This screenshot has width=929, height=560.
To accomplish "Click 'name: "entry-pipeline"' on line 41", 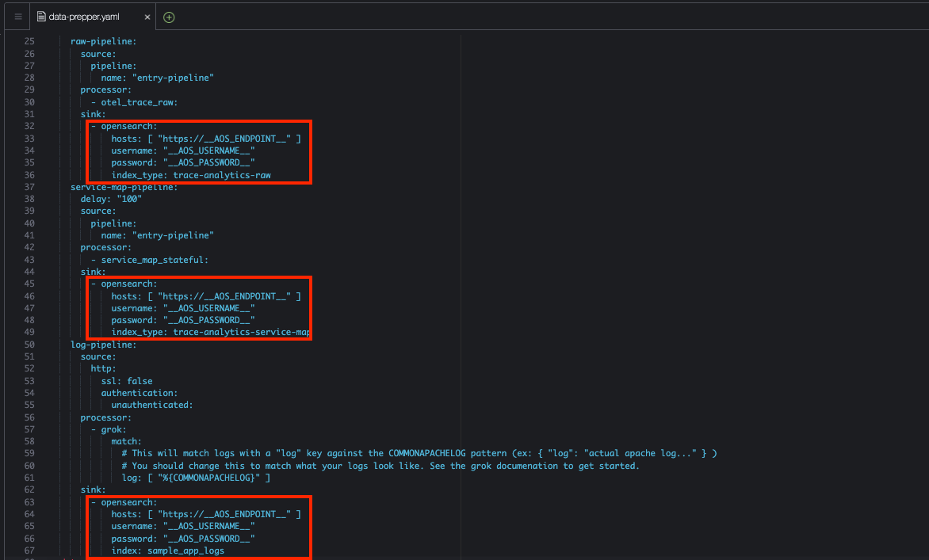I will [157, 235].
